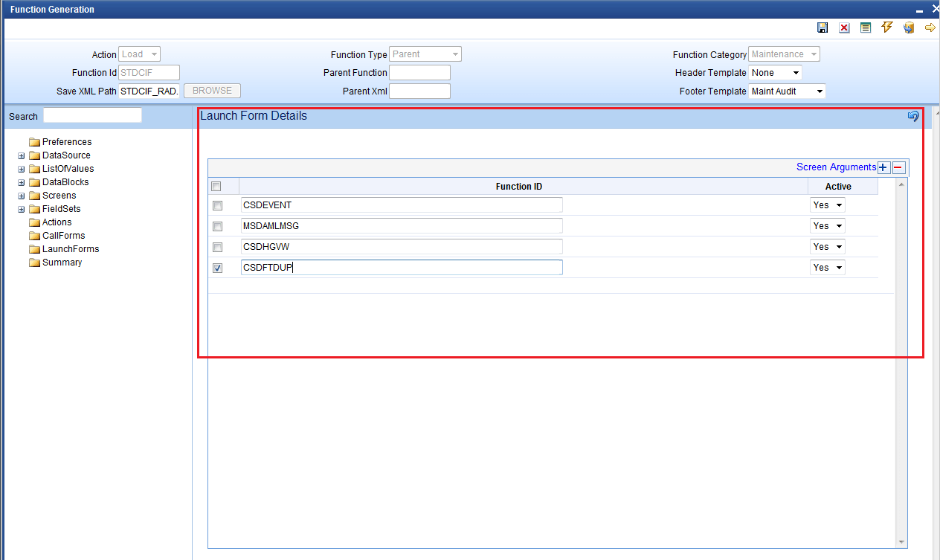The width and height of the screenshot is (940, 560).
Task: Click the Save XML Path field
Action: [x=149, y=91]
